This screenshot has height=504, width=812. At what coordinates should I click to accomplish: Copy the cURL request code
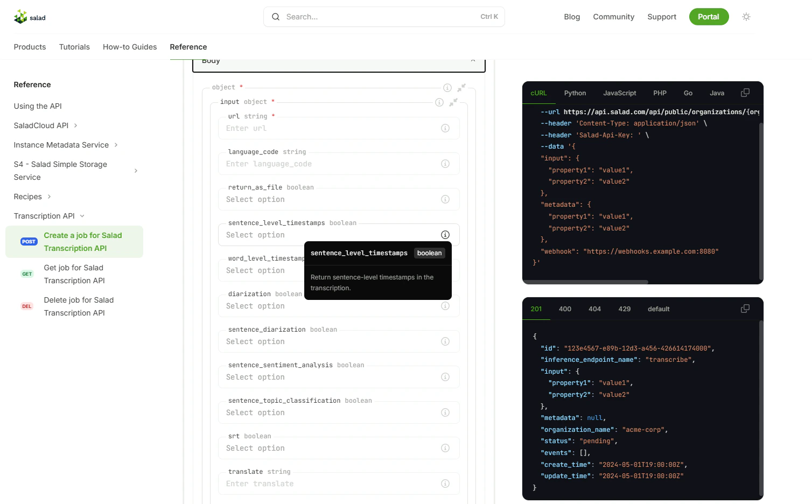(745, 93)
